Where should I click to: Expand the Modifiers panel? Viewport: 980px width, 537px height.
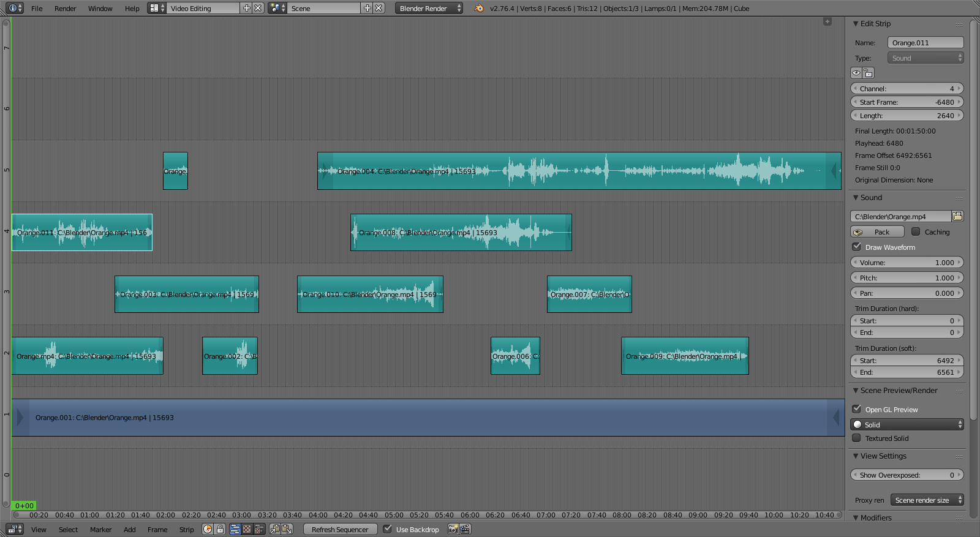(x=856, y=518)
